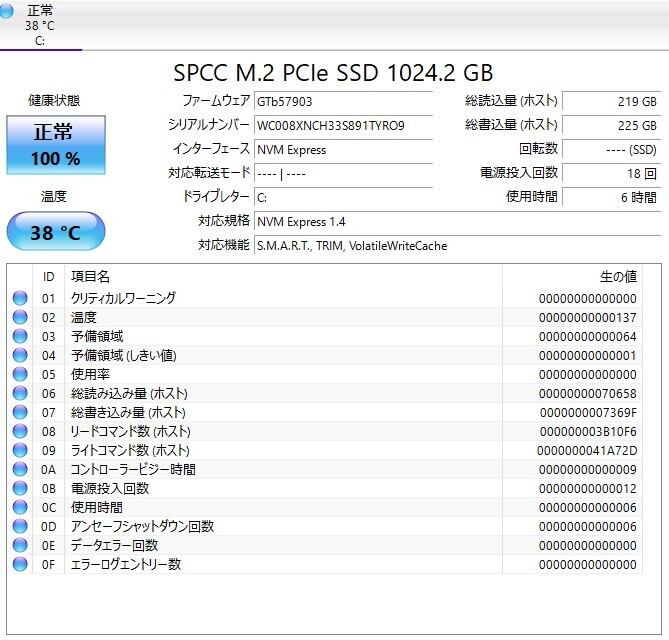Click the serial number field WC008XNCH33S891TYRO9
Screen dimensions: 669x640
[343, 126]
